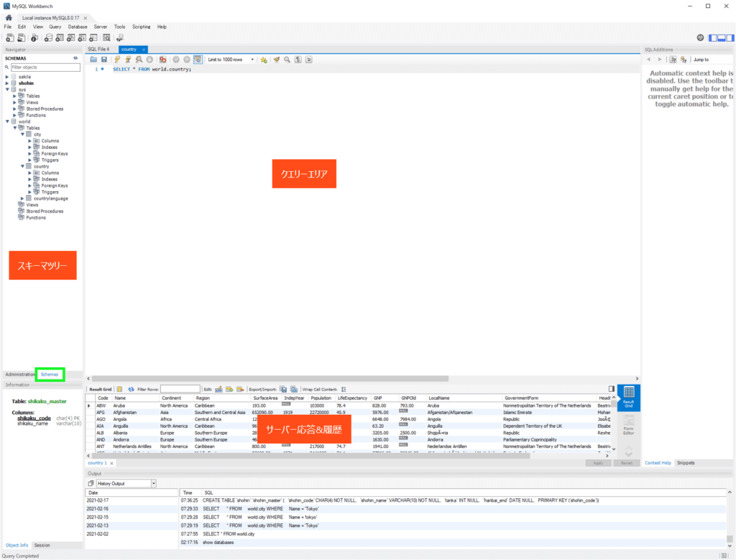
Task: Save query as favorite star icon
Action: pyautogui.click(x=264, y=60)
